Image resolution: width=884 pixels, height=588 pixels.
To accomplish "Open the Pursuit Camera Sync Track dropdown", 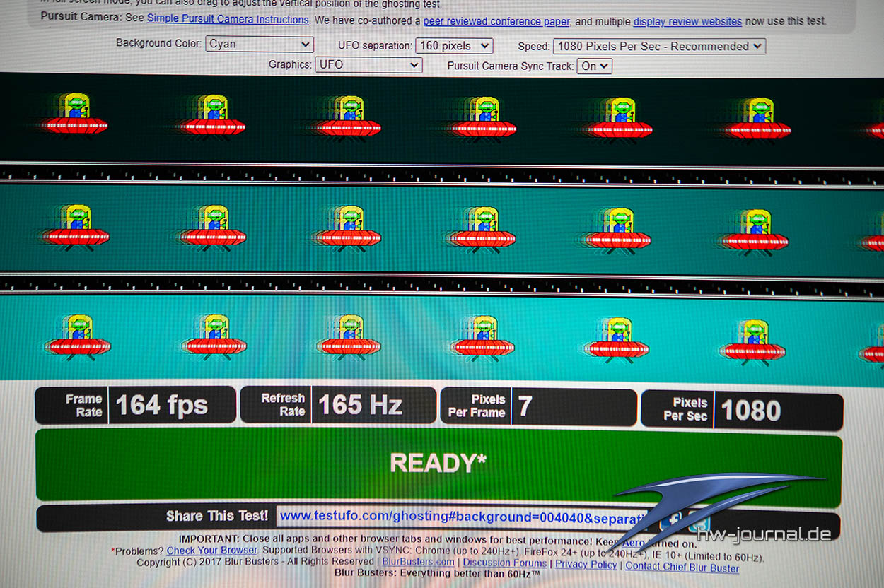I will [x=595, y=66].
